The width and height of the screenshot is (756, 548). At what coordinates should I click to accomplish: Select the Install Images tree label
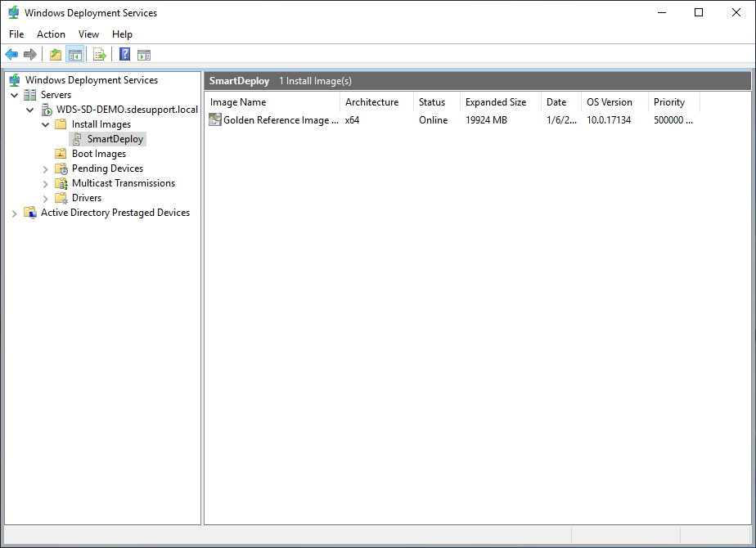tap(101, 124)
